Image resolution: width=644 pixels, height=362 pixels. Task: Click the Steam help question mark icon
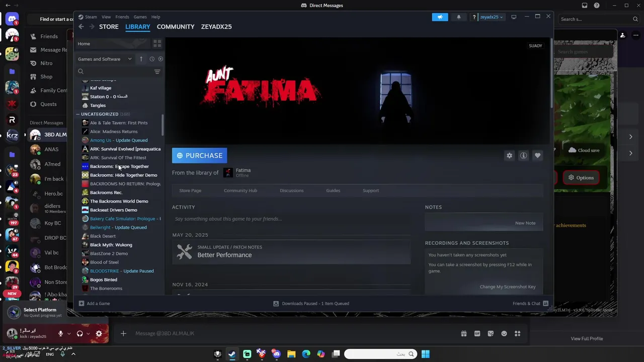click(x=474, y=17)
